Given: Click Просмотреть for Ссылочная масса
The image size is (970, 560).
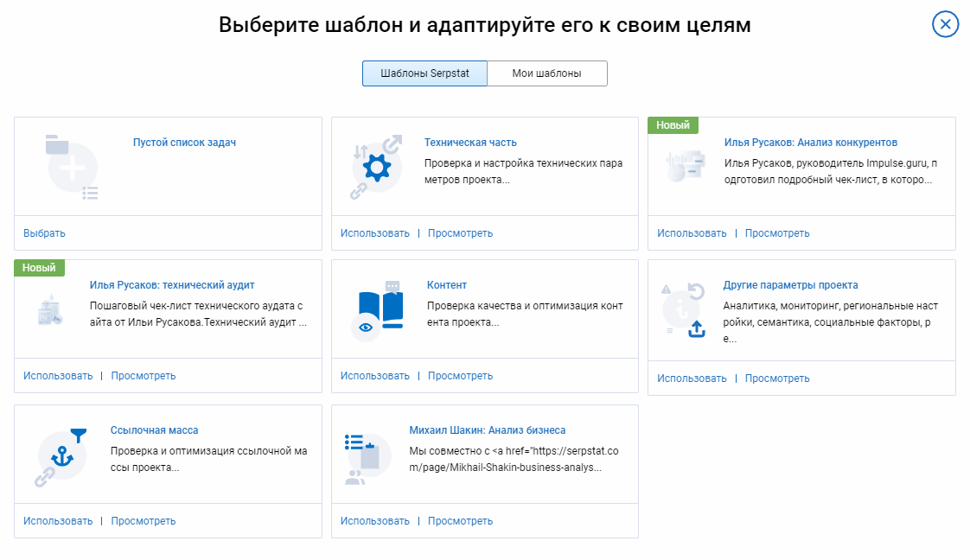Looking at the screenshot, I should pos(143,521).
